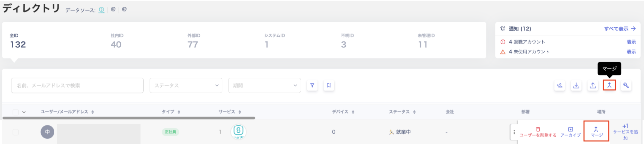Viewport: 644px width, 144px height.
Task: Open the row's three-dot menu
Action: coord(514,132)
